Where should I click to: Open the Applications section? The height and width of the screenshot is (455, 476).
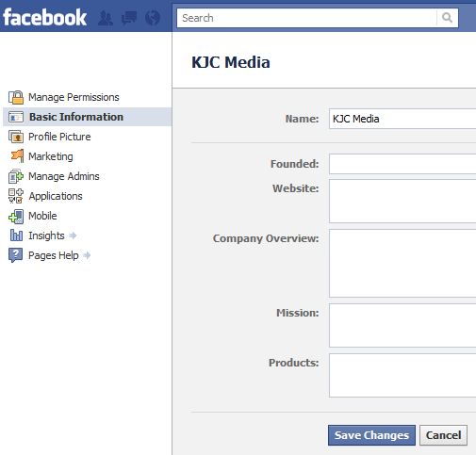[55, 196]
